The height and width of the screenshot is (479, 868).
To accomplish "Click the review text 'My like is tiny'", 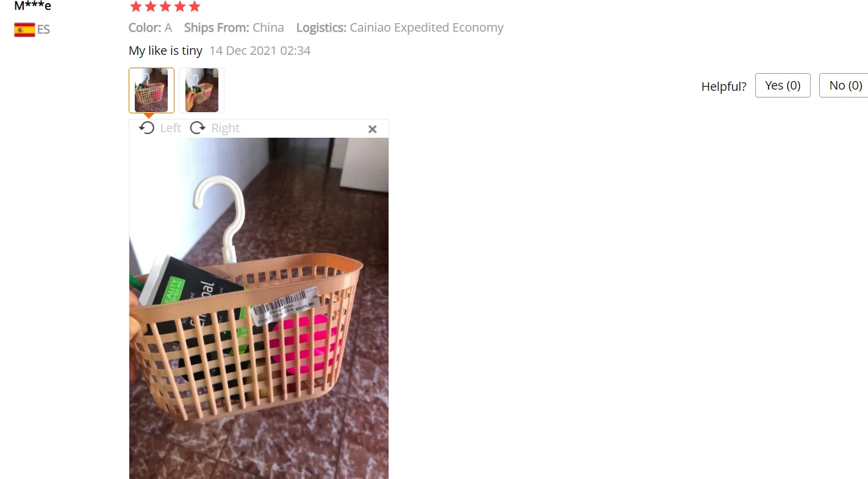I will [x=165, y=51].
